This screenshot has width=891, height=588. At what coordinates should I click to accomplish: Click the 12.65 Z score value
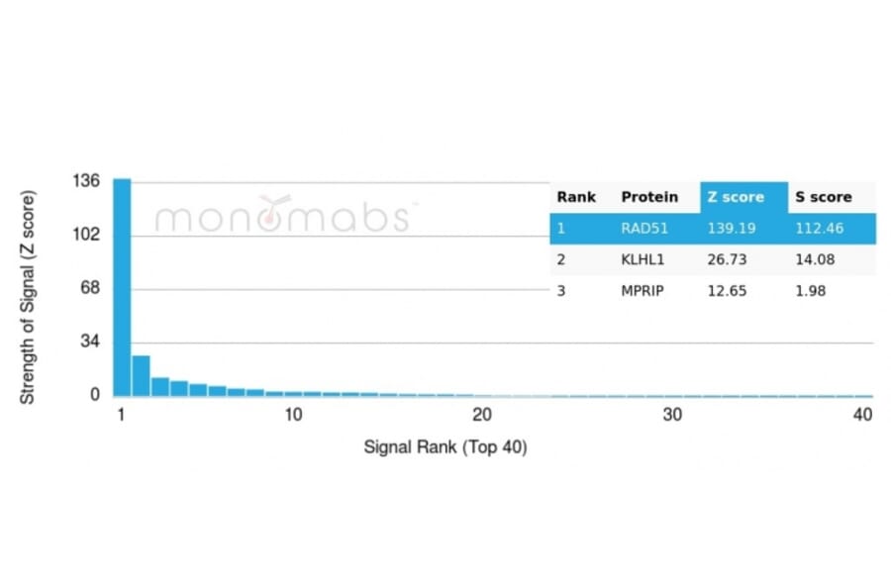pyautogui.click(x=726, y=291)
